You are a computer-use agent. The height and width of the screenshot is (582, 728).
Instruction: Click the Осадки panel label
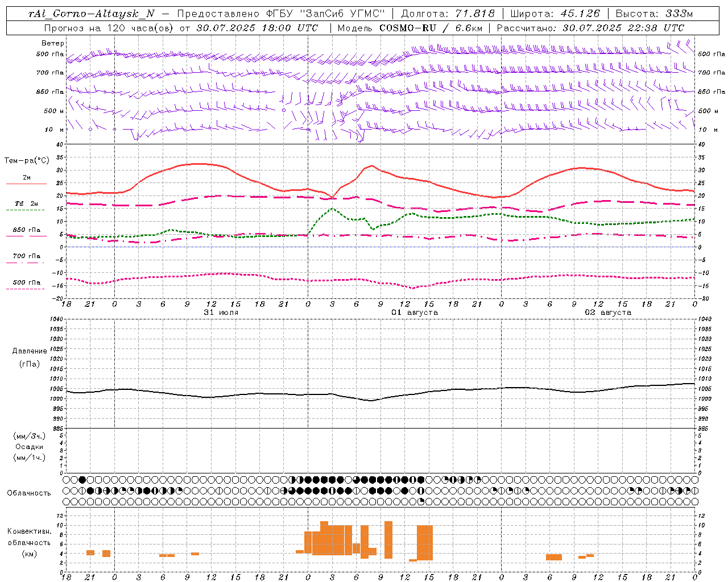pos(30,447)
